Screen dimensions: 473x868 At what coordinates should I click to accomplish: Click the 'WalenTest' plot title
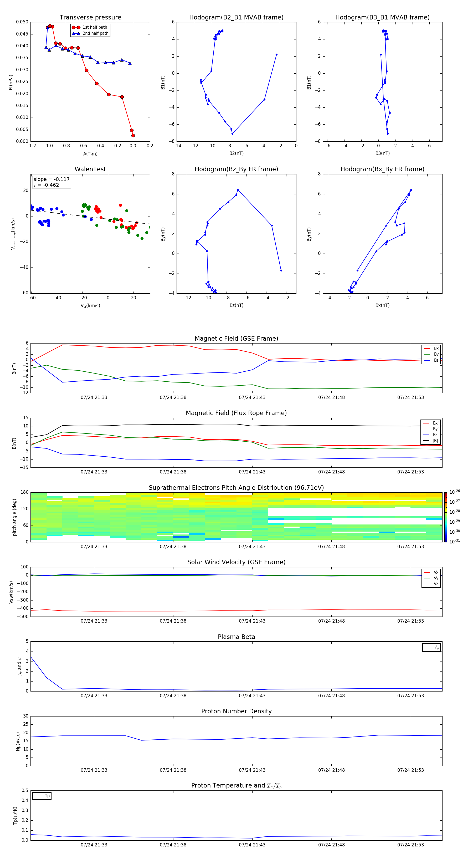[x=90, y=169]
